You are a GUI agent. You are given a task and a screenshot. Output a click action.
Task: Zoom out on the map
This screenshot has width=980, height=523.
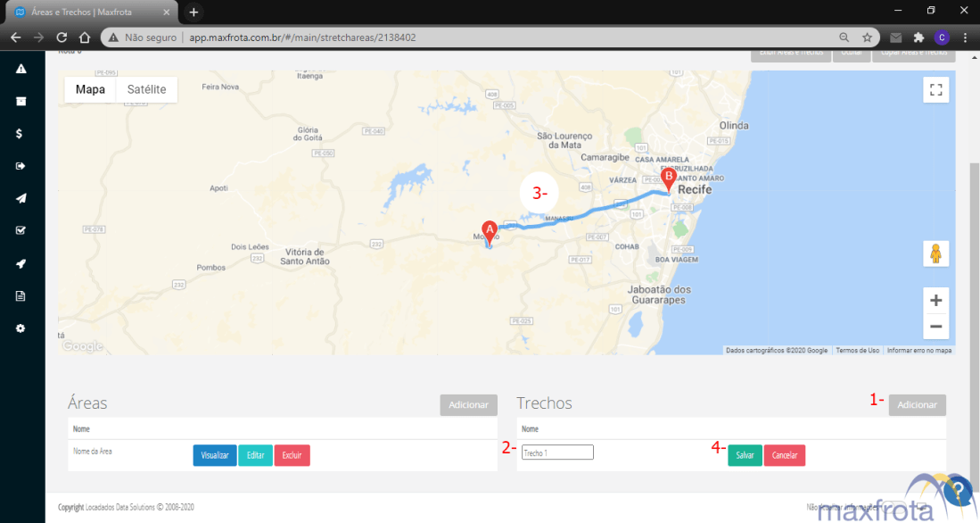point(935,327)
